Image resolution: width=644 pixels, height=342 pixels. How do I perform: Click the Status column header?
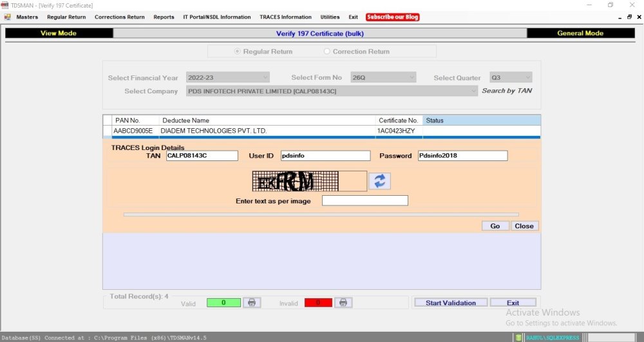[x=482, y=120]
